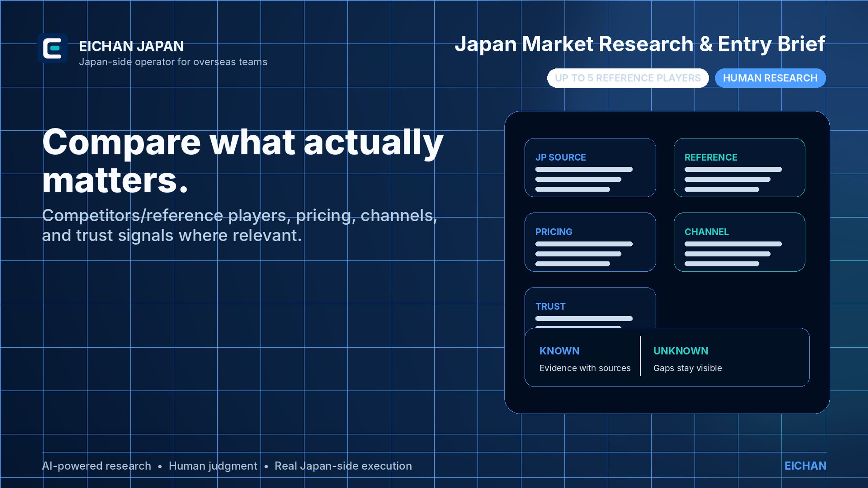The width and height of the screenshot is (868, 488).
Task: Click the 'Evidence with sources' text
Action: tap(585, 368)
